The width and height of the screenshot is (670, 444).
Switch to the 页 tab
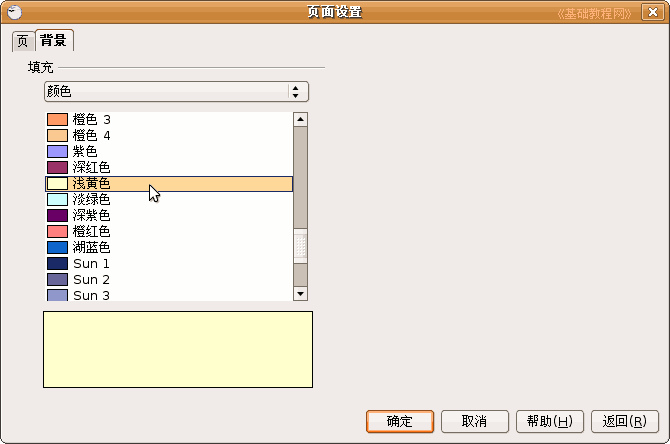click(23, 41)
